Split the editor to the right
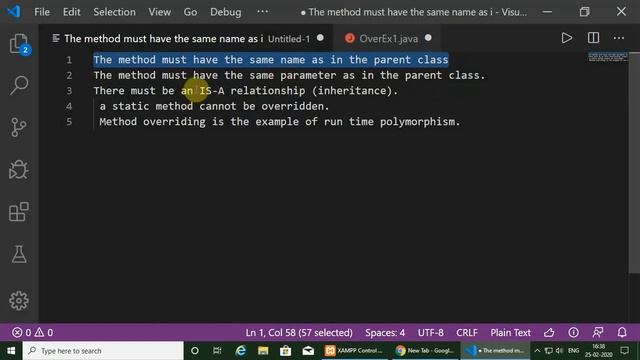Screen dimensions: 640x360 coord(593,38)
